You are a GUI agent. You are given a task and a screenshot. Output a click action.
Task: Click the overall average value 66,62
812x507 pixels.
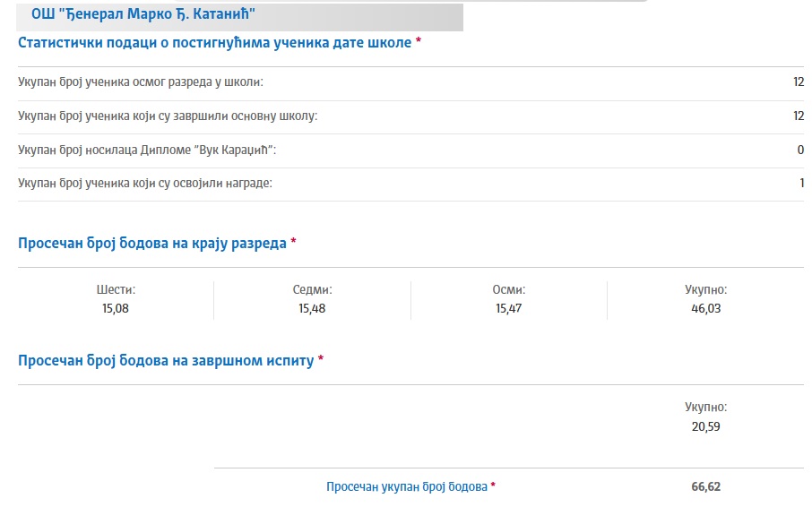(x=706, y=486)
